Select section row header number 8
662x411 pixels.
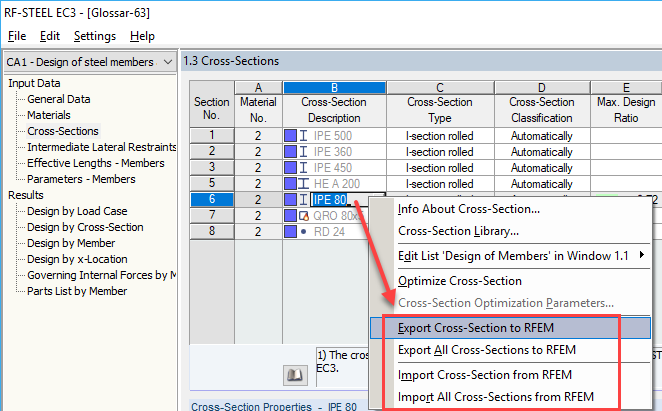212,231
